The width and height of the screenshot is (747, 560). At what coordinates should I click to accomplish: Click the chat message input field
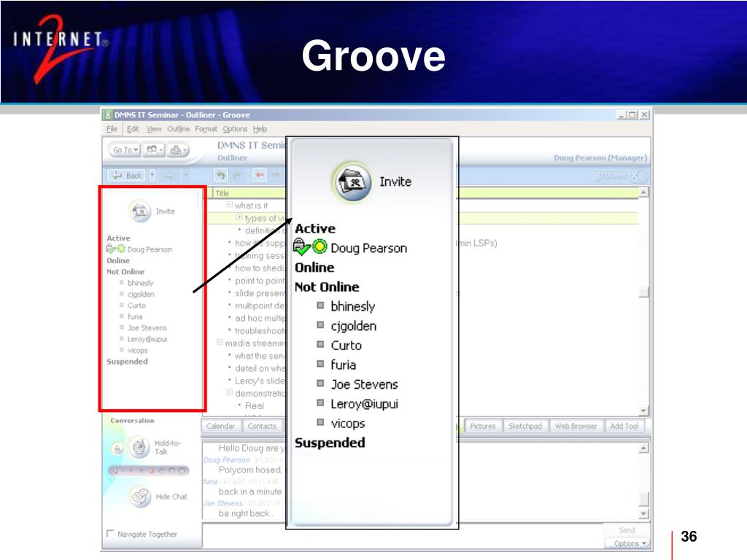tap(403, 536)
